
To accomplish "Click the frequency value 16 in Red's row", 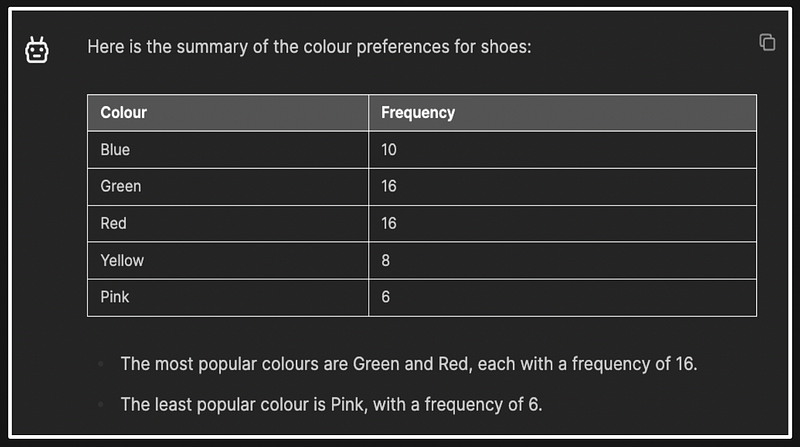I will tap(389, 223).
